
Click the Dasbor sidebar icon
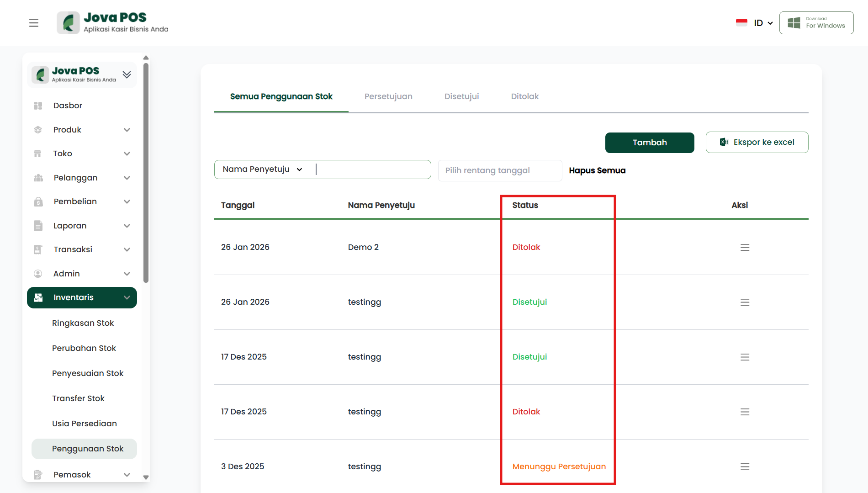click(x=38, y=106)
